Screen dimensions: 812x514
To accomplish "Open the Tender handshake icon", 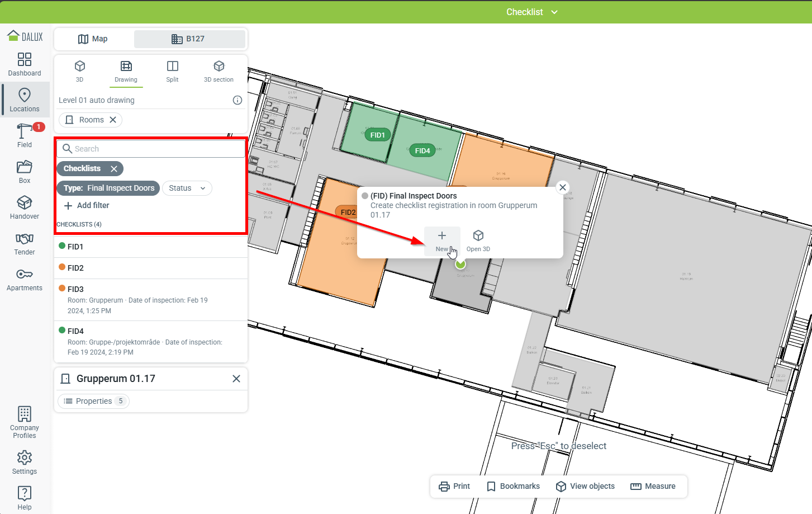I will [25, 243].
